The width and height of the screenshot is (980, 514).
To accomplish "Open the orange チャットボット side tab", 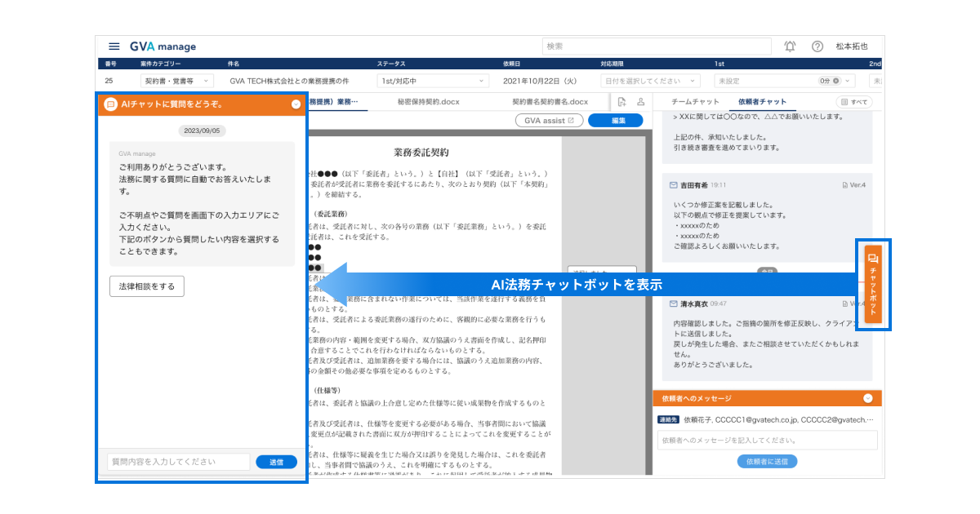I will 873,284.
